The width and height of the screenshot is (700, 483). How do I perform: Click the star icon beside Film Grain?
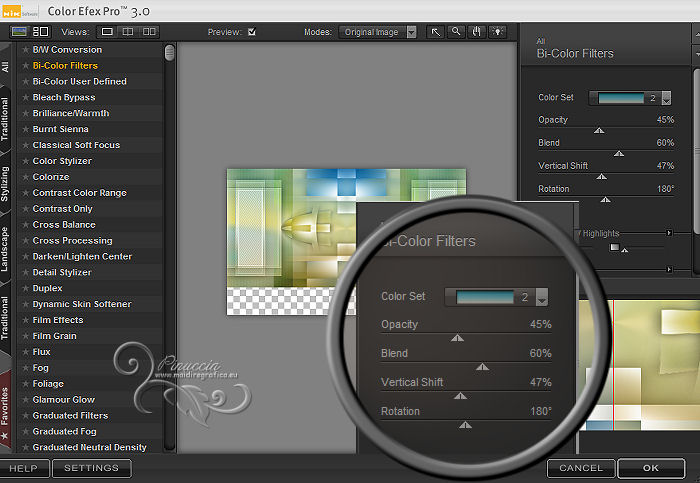(x=25, y=336)
